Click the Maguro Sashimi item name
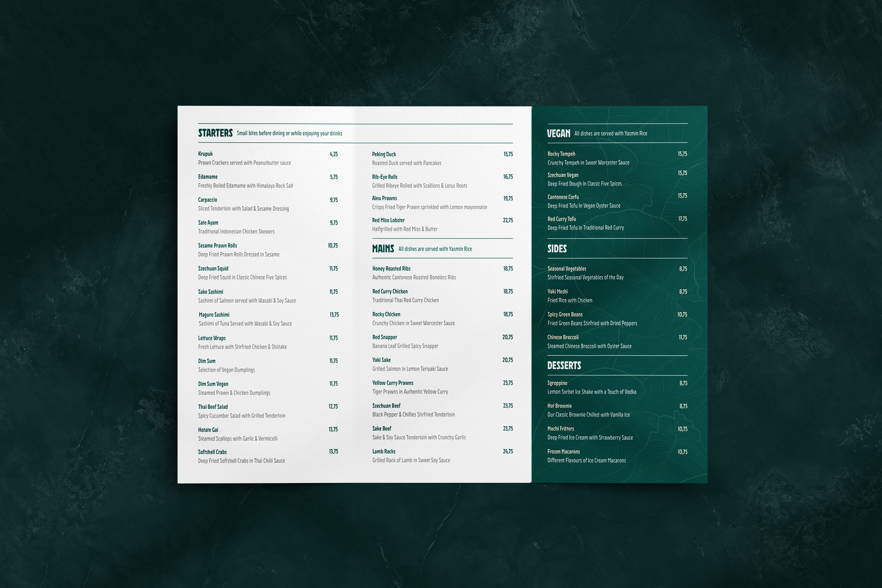 [214, 315]
